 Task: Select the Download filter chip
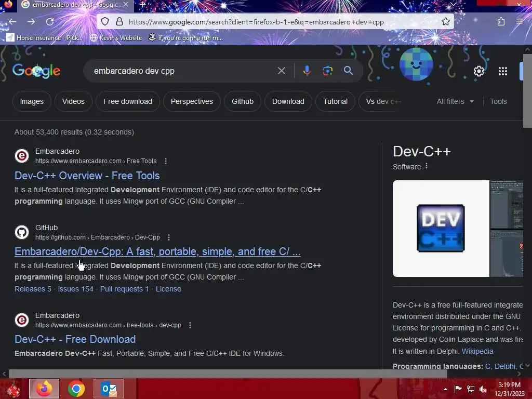pos(288,101)
